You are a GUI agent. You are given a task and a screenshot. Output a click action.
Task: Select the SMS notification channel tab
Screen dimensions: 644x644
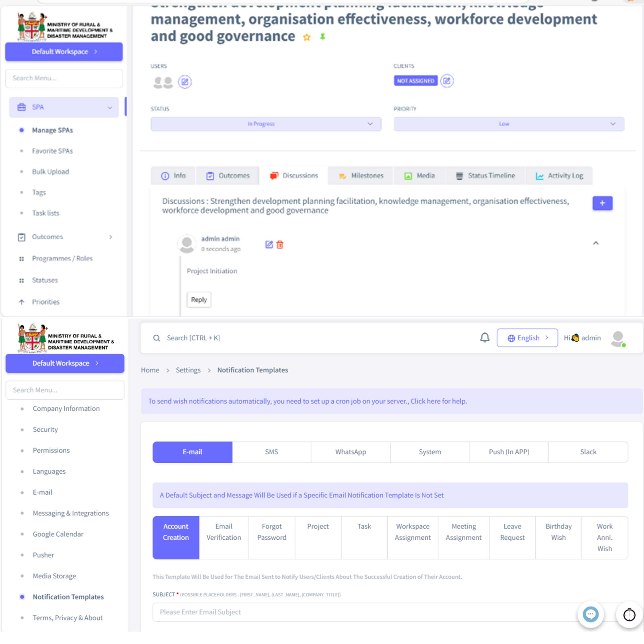(271, 452)
